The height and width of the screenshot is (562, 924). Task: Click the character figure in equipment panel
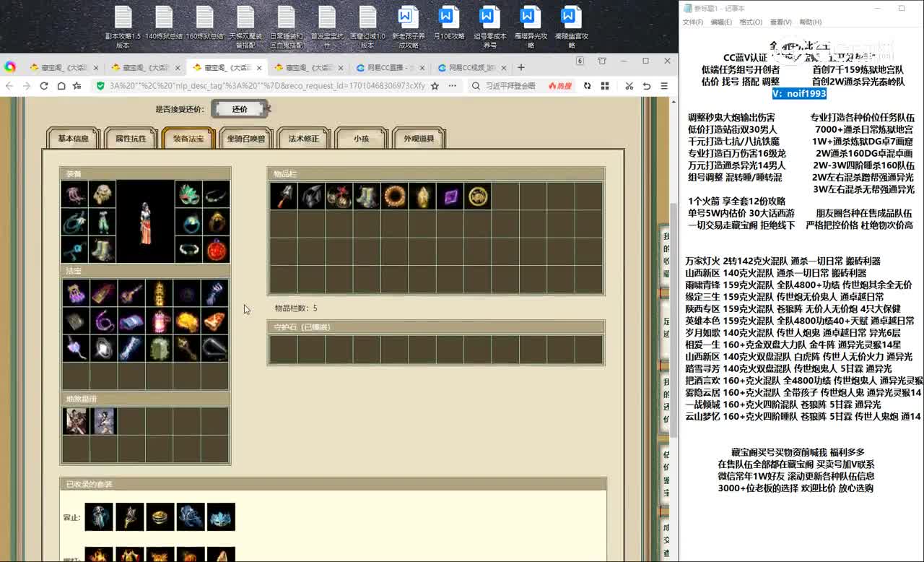[x=145, y=222]
